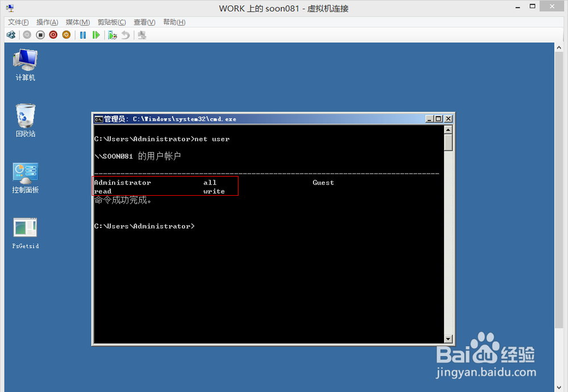Image resolution: width=568 pixels, height=392 pixels.
Task: Click the VM connection window app icon
Action: (10, 8)
